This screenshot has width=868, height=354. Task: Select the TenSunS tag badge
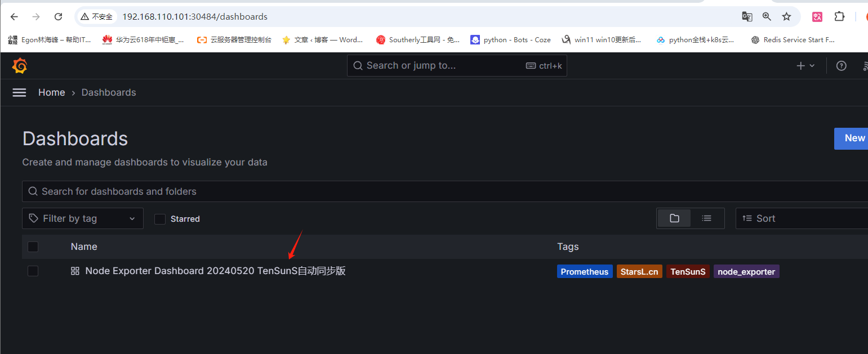point(688,271)
